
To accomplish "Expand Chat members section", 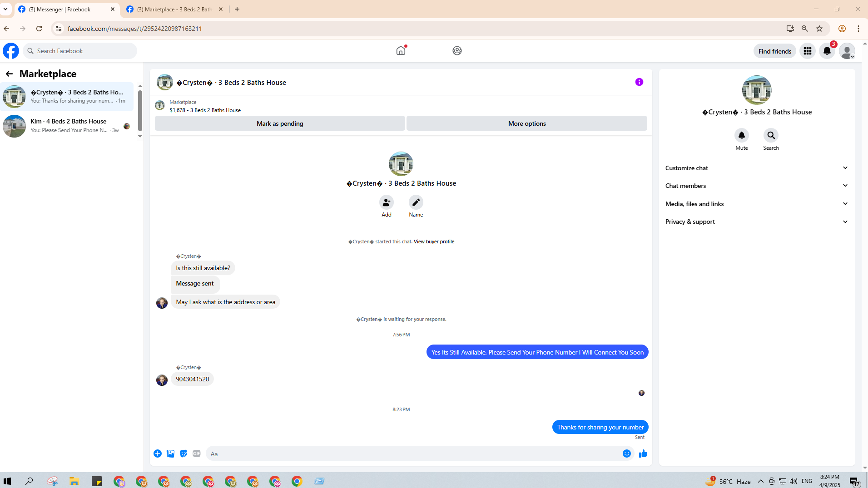I will 757,186.
